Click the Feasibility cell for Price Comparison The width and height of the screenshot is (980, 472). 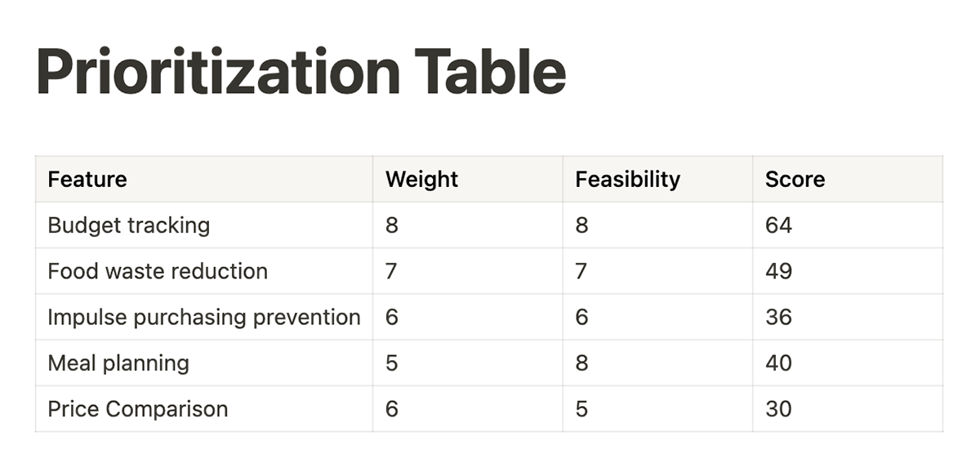click(657, 408)
